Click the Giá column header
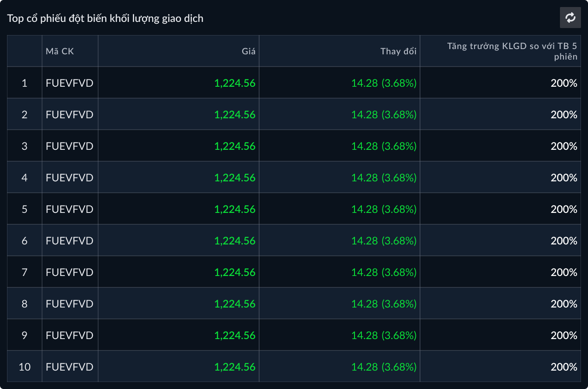This screenshot has width=588, height=389. coord(248,51)
